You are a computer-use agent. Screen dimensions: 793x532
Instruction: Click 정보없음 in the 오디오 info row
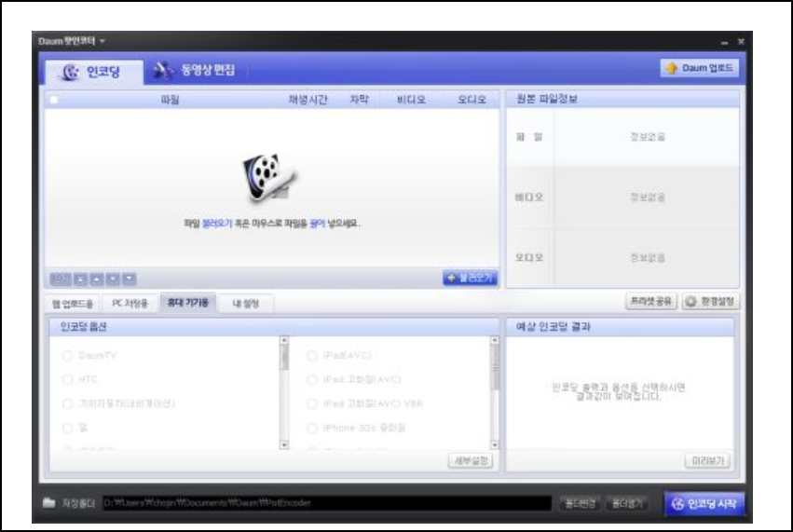pos(648,258)
